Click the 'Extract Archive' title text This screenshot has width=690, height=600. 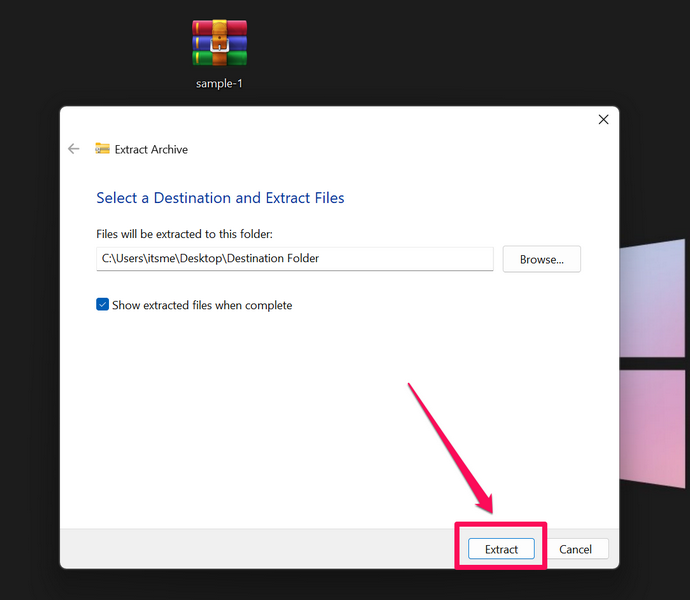click(151, 149)
